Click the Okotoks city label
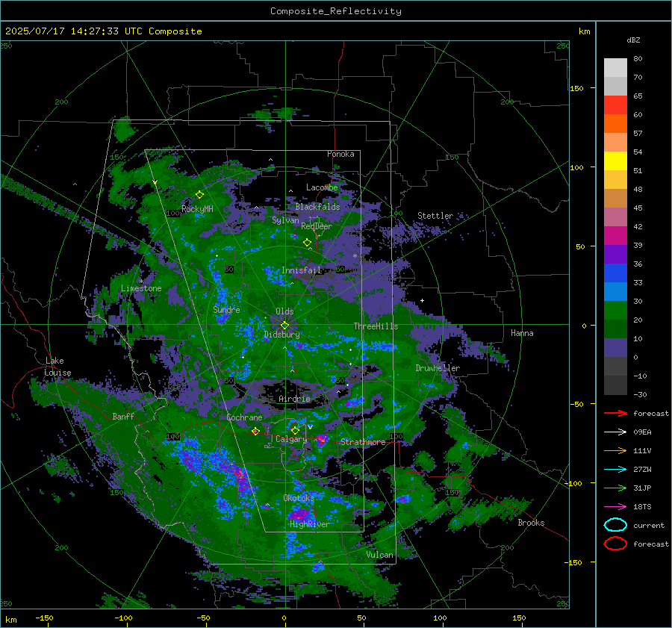 [x=299, y=498]
